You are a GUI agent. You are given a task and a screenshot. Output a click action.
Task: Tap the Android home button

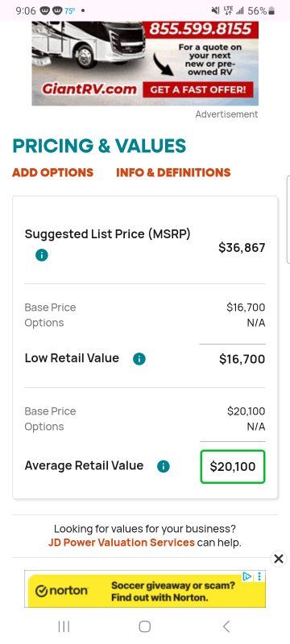pyautogui.click(x=144, y=626)
